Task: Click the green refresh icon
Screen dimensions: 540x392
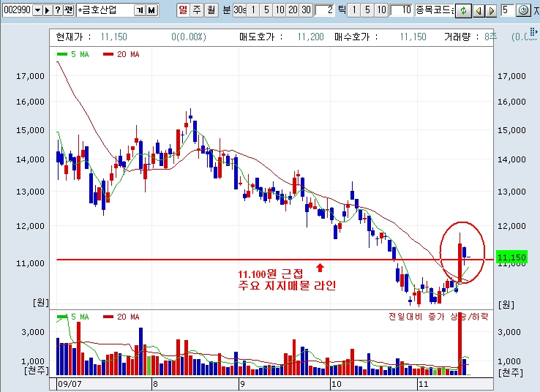Action: tap(463, 10)
